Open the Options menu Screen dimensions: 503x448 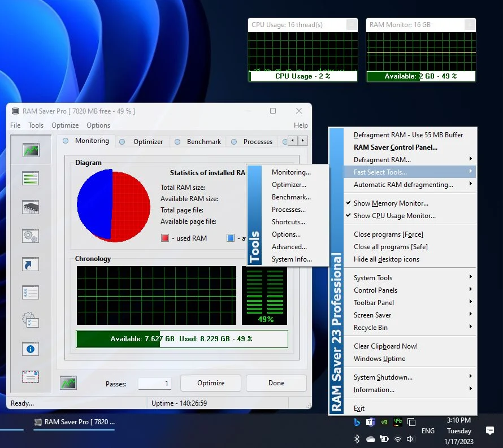(98, 125)
